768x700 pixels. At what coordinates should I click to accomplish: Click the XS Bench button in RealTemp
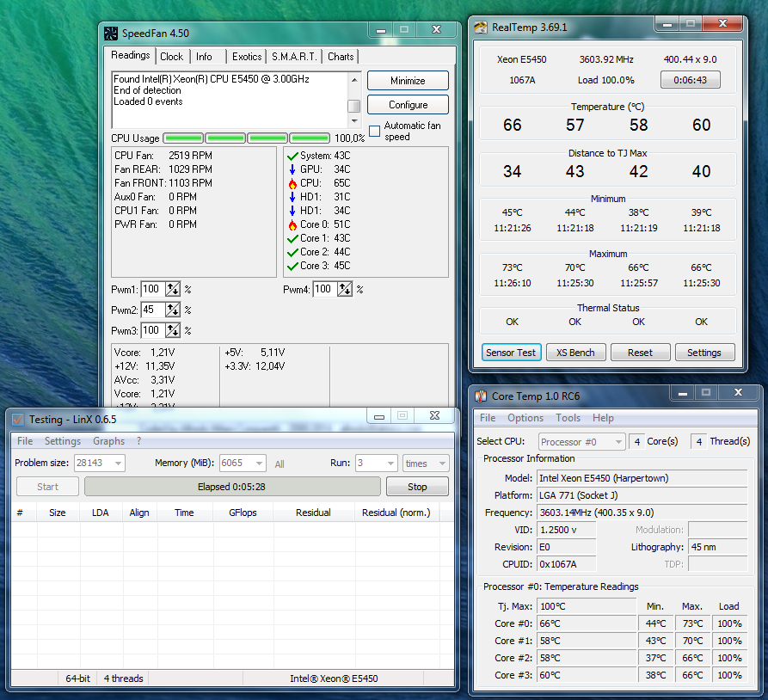[576, 353]
